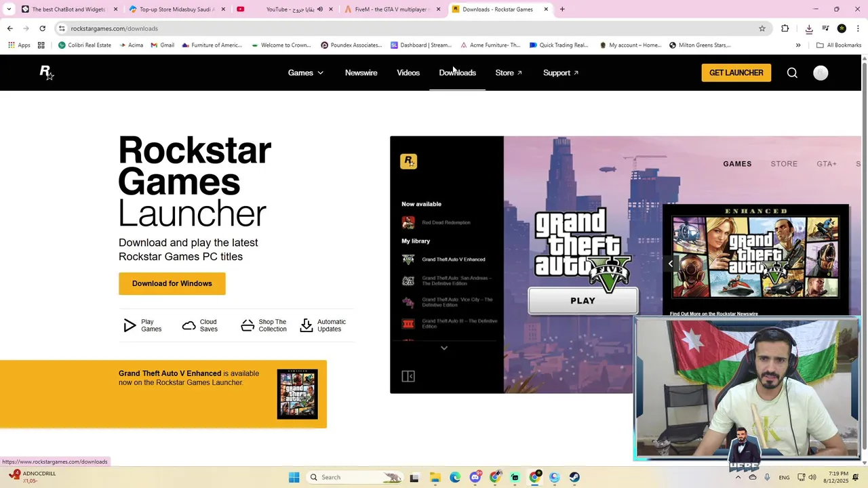The width and height of the screenshot is (868, 488).
Task: Click the Windows taskbar Search box
Action: [x=354, y=477]
